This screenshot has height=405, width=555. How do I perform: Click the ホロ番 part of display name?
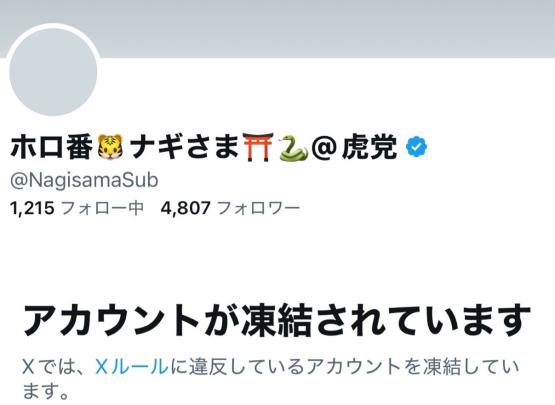[x=52, y=147]
